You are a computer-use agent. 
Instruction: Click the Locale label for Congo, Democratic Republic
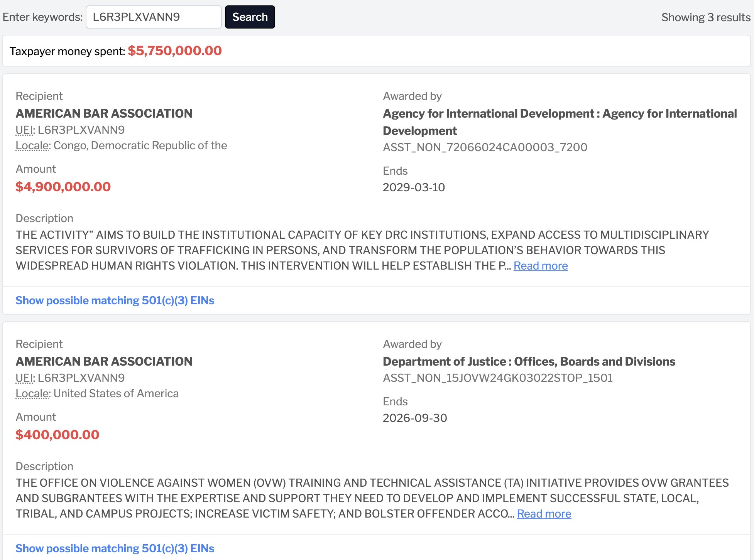click(x=33, y=145)
